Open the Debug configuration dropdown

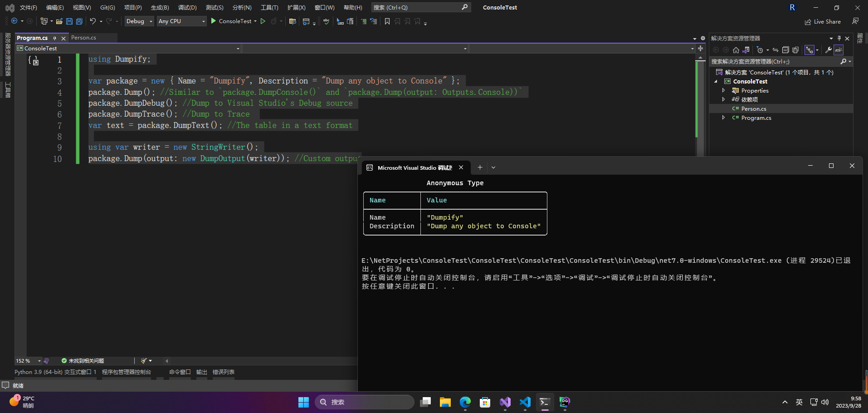click(x=139, y=21)
